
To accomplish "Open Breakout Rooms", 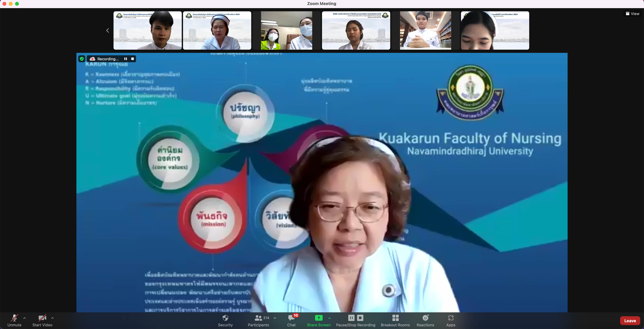I will tap(395, 321).
